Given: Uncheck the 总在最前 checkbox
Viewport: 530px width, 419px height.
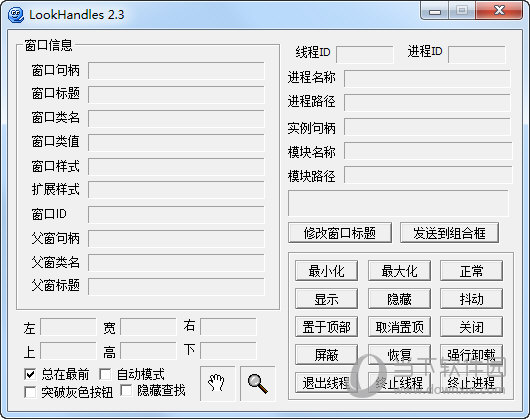Looking at the screenshot, I should click(x=30, y=374).
